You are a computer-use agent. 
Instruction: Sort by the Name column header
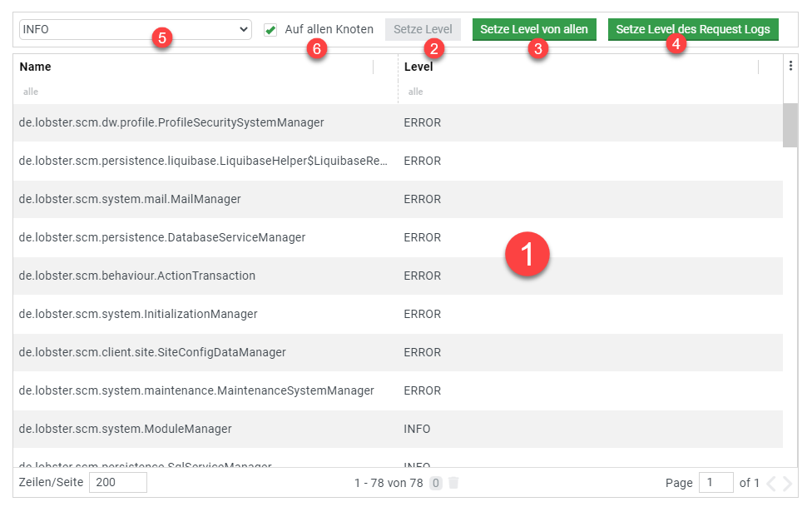pos(35,67)
